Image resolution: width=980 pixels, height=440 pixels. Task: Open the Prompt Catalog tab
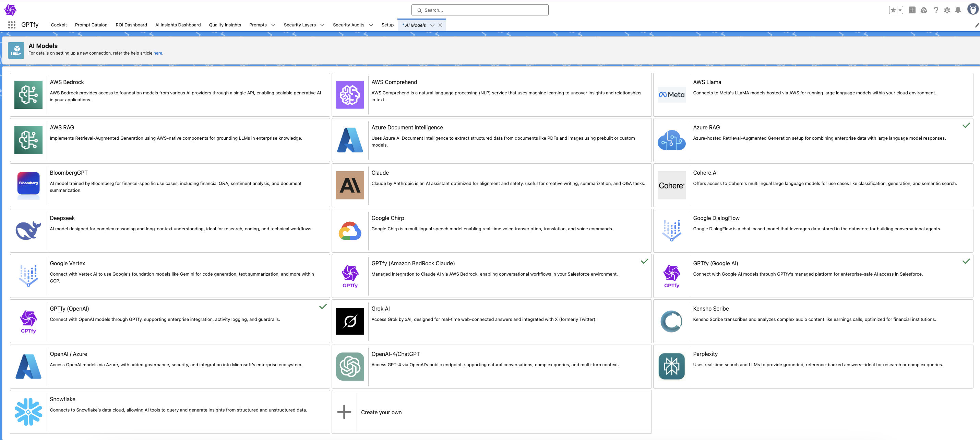point(91,25)
